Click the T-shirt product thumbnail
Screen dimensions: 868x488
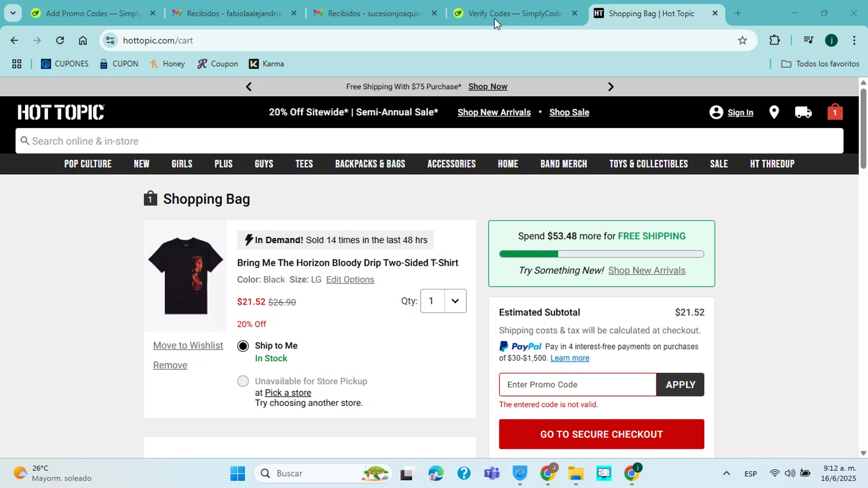185,276
